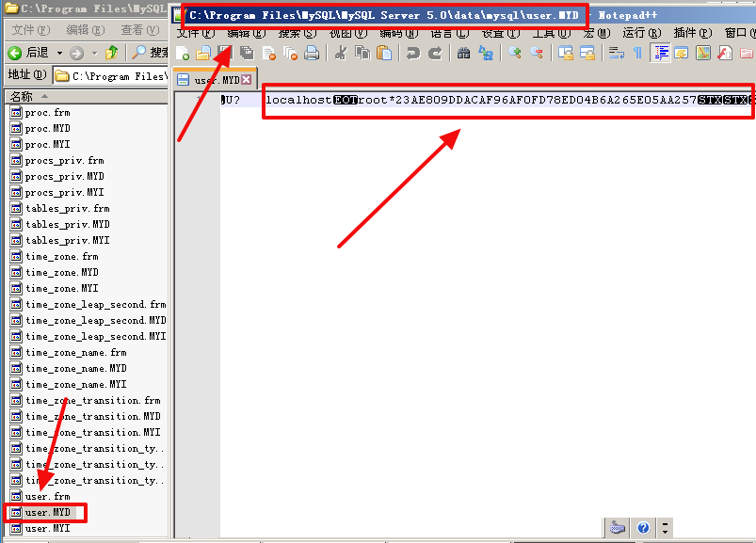Image resolution: width=756 pixels, height=543 pixels.
Task: Open Notepad++ 文件(F) menu
Action: tap(195, 33)
